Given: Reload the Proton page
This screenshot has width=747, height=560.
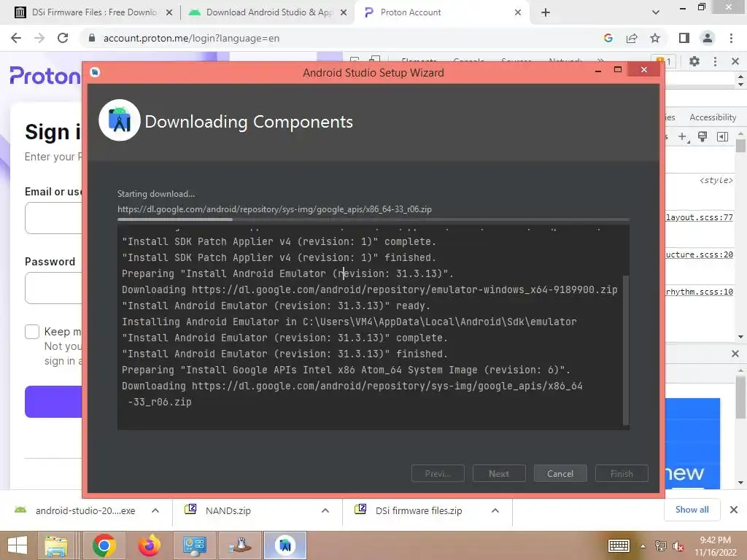Looking at the screenshot, I should click(x=63, y=38).
